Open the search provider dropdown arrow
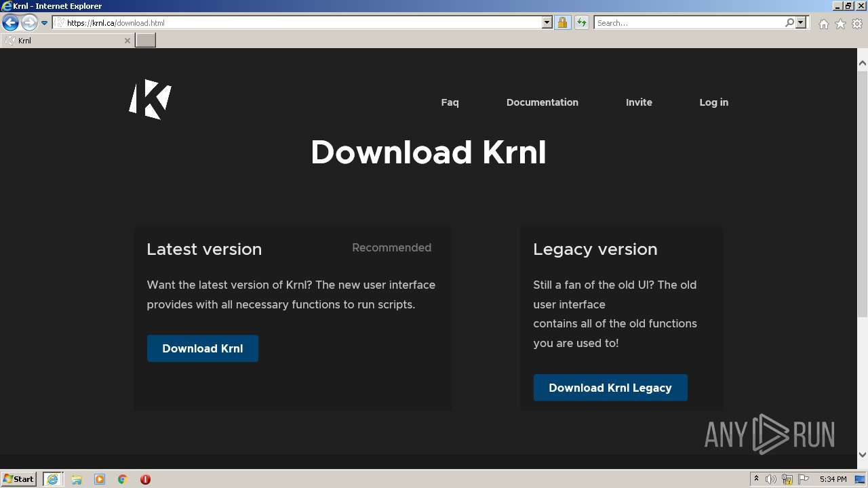This screenshot has width=868, height=488. click(x=801, y=22)
